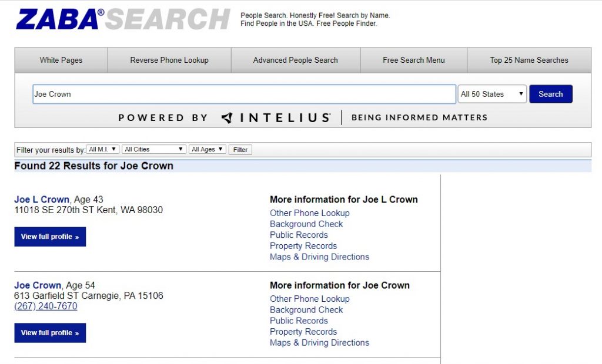The image size is (602, 364).
Task: Switch to the White Pages tab
Action: coord(61,60)
